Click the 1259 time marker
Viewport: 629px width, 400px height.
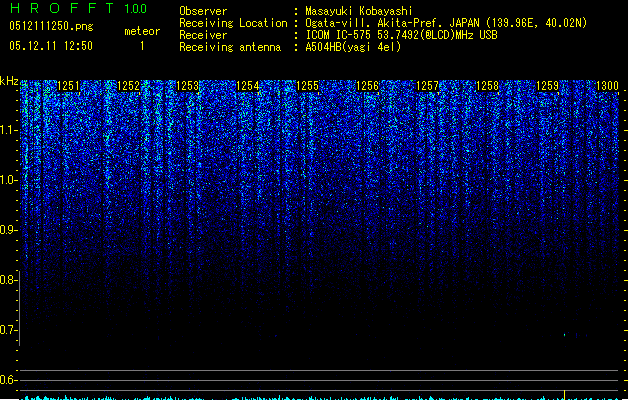tap(547, 85)
